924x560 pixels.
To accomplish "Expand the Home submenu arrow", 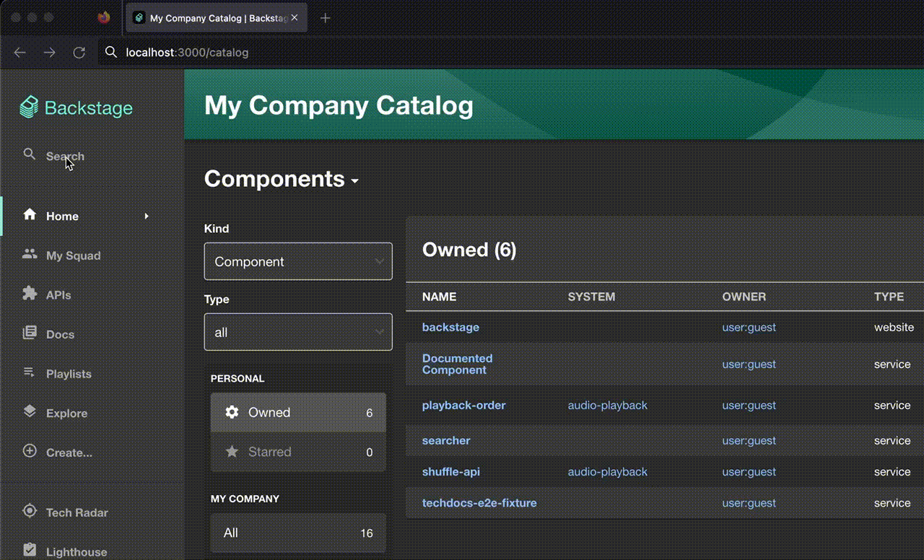I will tap(147, 216).
